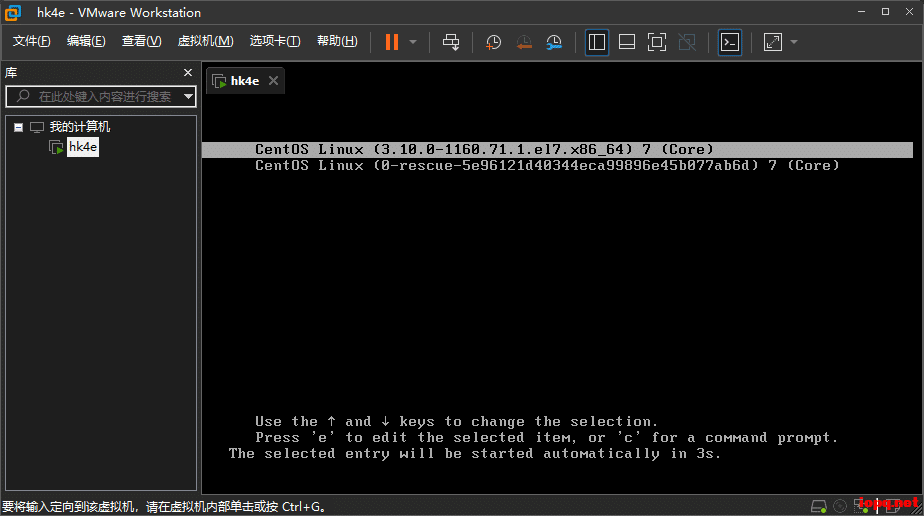Open the 编辑(E) menu
Viewport: 924px width, 516px height.
(86, 41)
